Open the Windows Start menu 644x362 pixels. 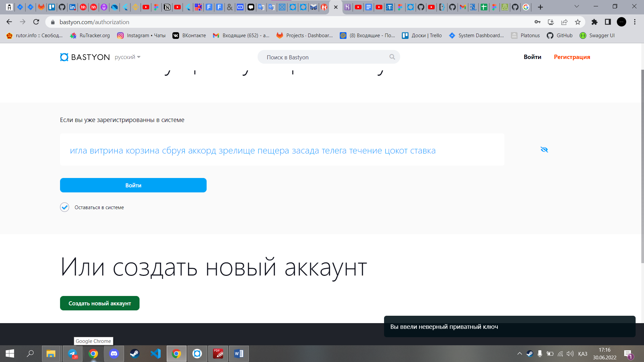click(x=10, y=354)
